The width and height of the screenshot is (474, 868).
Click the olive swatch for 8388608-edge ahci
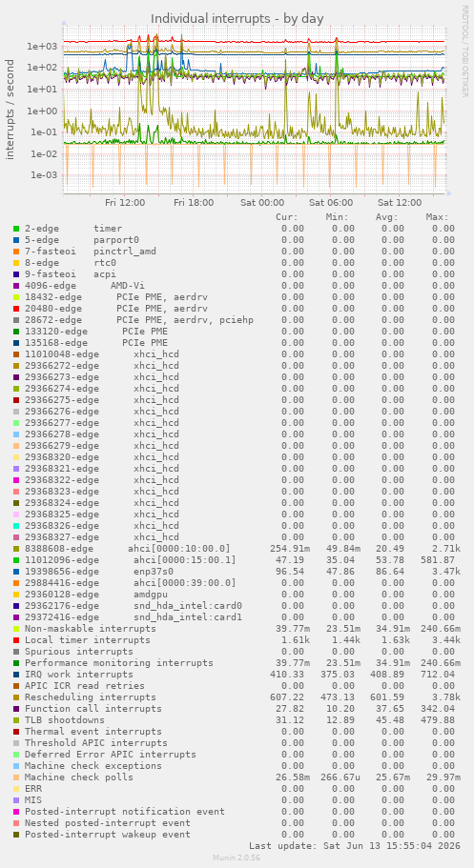pyautogui.click(x=16, y=549)
